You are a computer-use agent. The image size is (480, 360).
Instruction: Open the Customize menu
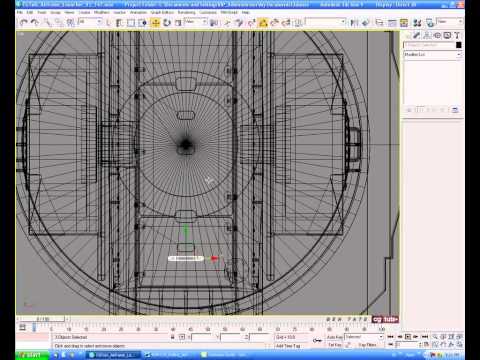point(208,12)
